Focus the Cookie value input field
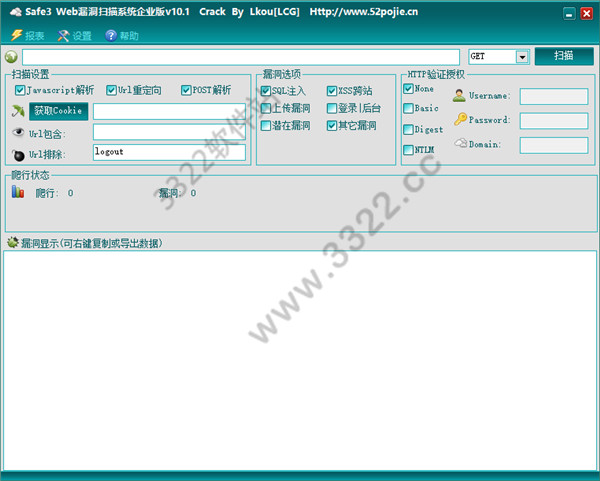The width and height of the screenshot is (600, 481). tap(169, 111)
